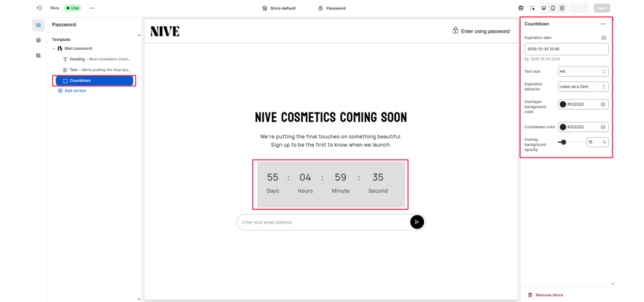The width and height of the screenshot is (644, 302).
Task: Click the Countdown color swatch
Action: coord(563,126)
